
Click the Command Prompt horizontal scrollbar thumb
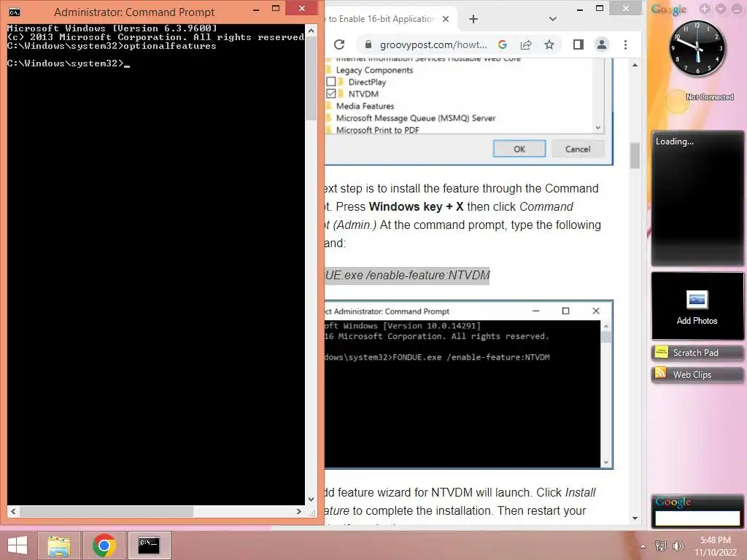[107, 511]
